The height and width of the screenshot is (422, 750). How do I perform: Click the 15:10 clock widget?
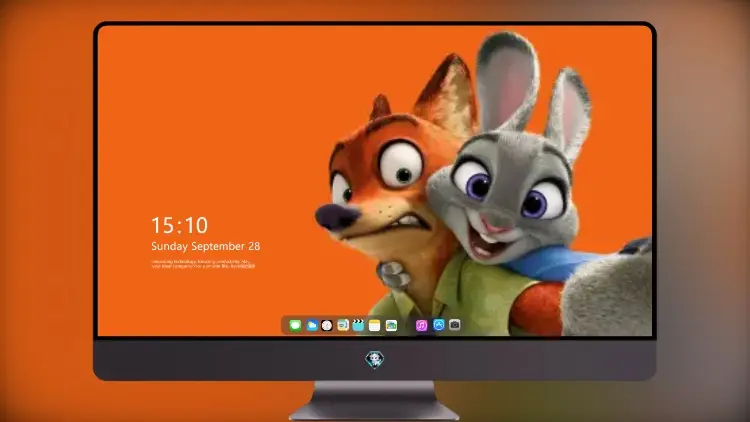pyautogui.click(x=179, y=225)
